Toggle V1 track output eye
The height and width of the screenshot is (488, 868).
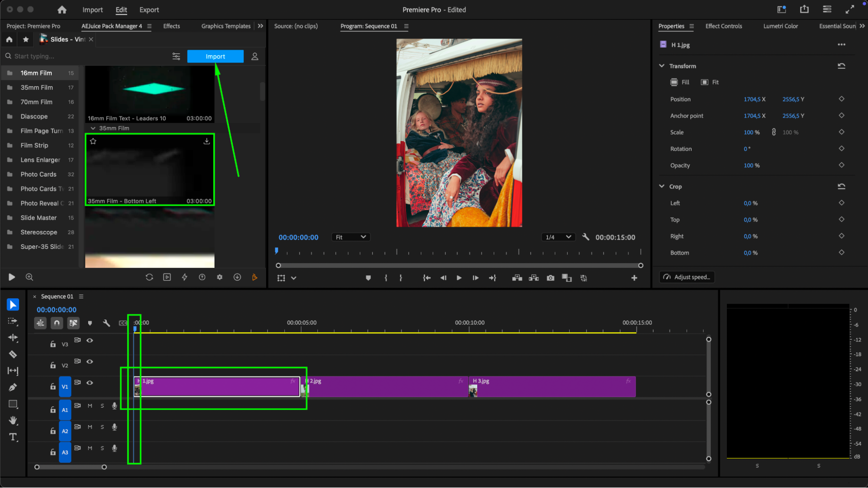(x=90, y=383)
